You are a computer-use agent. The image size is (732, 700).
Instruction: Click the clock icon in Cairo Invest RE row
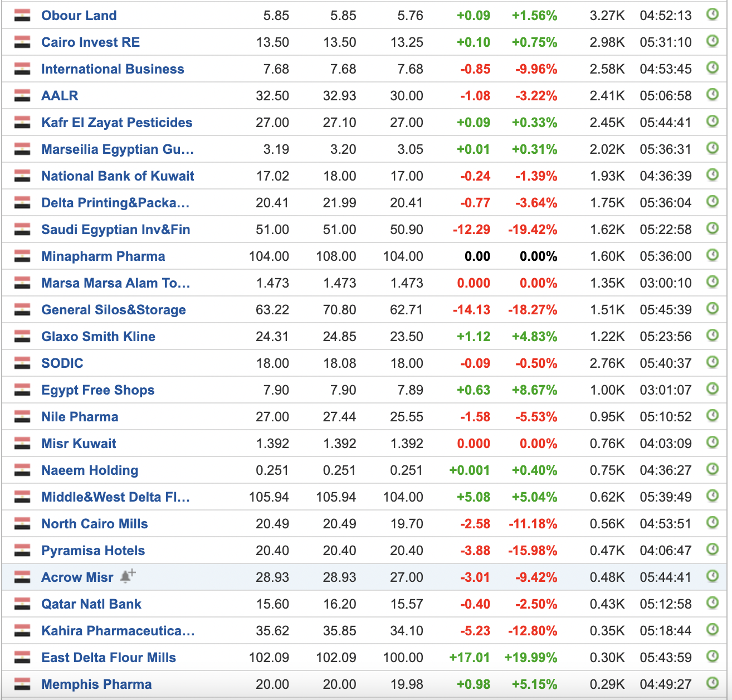(x=713, y=41)
